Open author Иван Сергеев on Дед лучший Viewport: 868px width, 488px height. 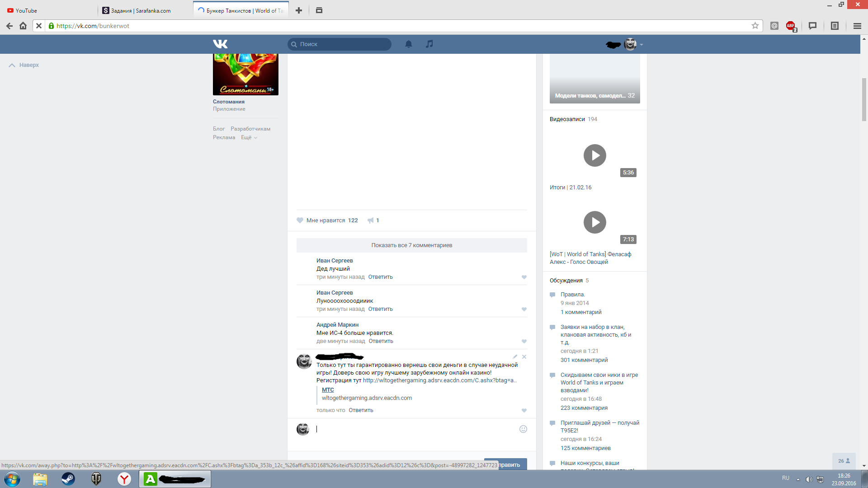pyautogui.click(x=335, y=261)
